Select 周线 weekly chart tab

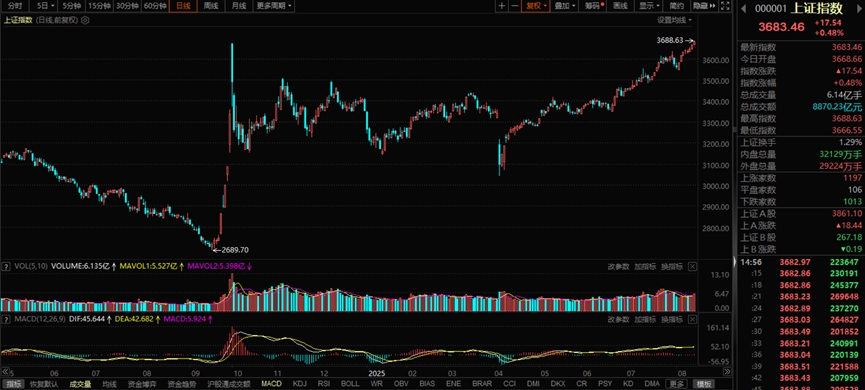(211, 6)
